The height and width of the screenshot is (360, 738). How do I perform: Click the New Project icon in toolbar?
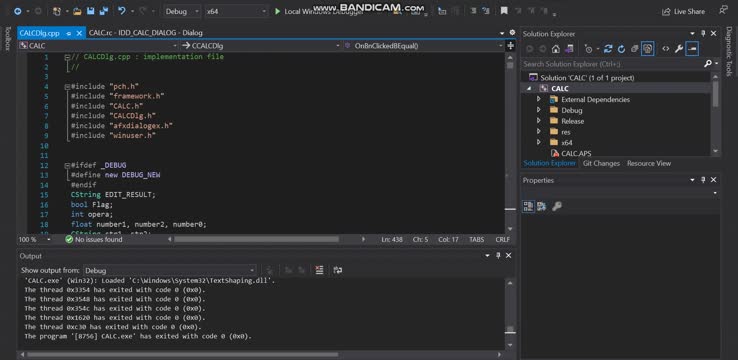(56, 11)
